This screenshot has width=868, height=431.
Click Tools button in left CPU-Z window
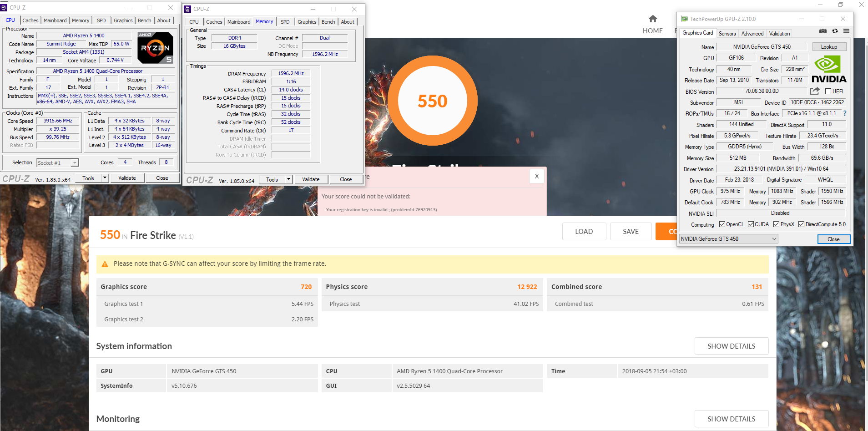point(88,178)
